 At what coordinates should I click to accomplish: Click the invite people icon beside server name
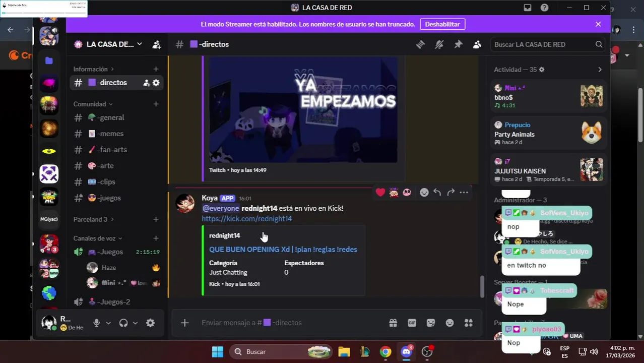click(157, 44)
